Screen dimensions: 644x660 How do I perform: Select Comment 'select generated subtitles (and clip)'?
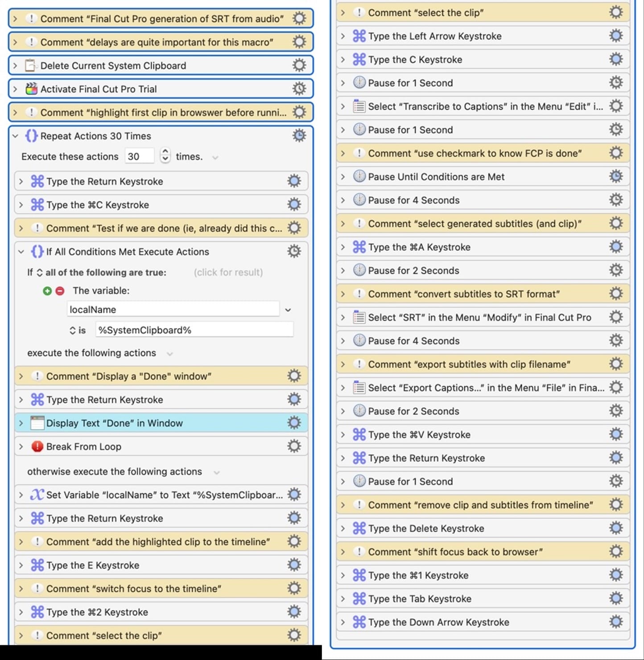click(483, 223)
